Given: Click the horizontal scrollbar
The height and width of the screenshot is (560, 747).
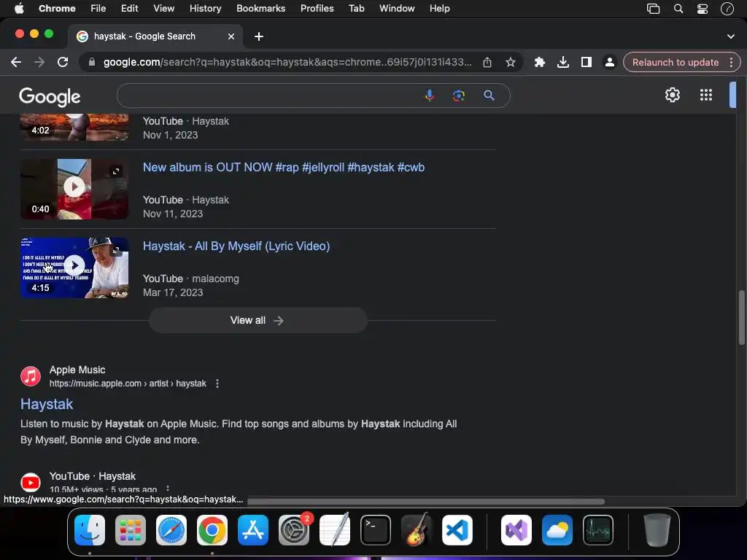Looking at the screenshot, I should point(426,502).
